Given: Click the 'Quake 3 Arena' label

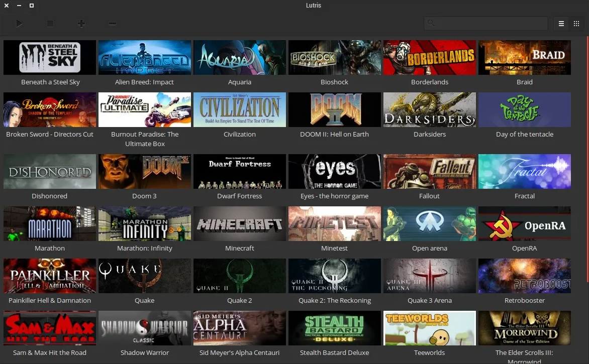Looking at the screenshot, I should [x=430, y=300].
